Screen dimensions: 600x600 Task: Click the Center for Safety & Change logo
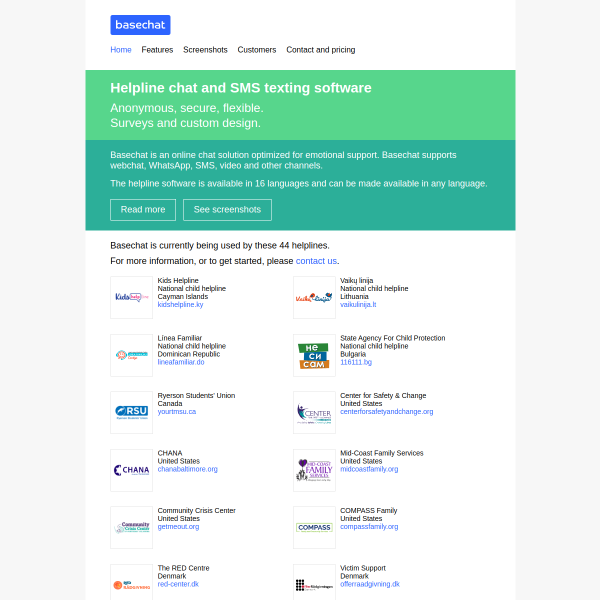click(314, 412)
